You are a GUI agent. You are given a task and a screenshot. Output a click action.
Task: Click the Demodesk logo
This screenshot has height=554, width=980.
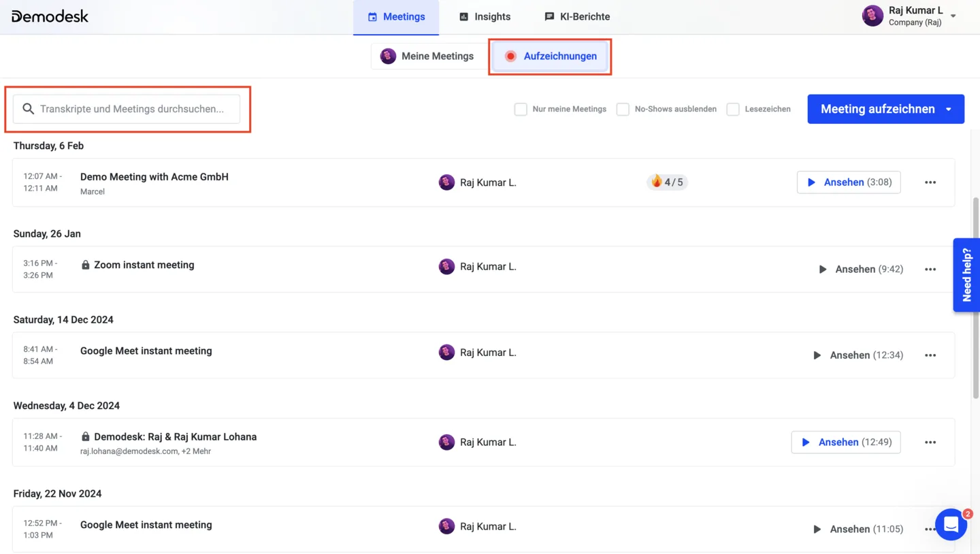(x=50, y=16)
